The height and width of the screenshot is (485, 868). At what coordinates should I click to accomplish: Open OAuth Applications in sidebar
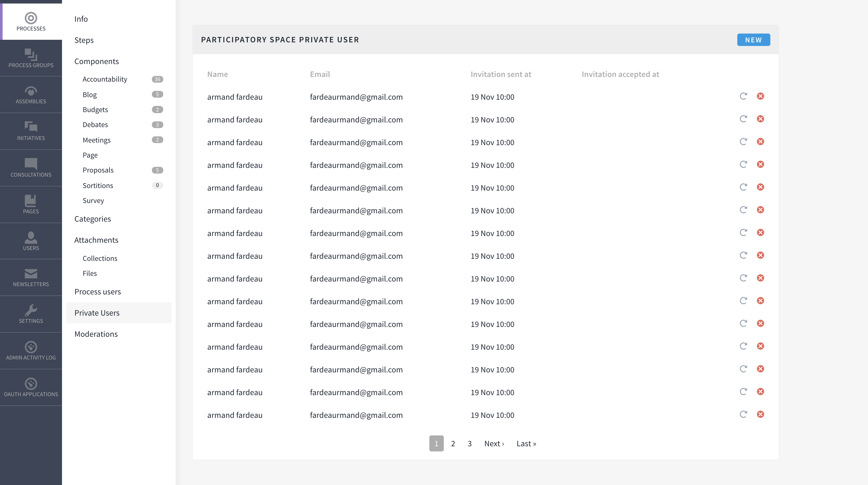coord(31,387)
